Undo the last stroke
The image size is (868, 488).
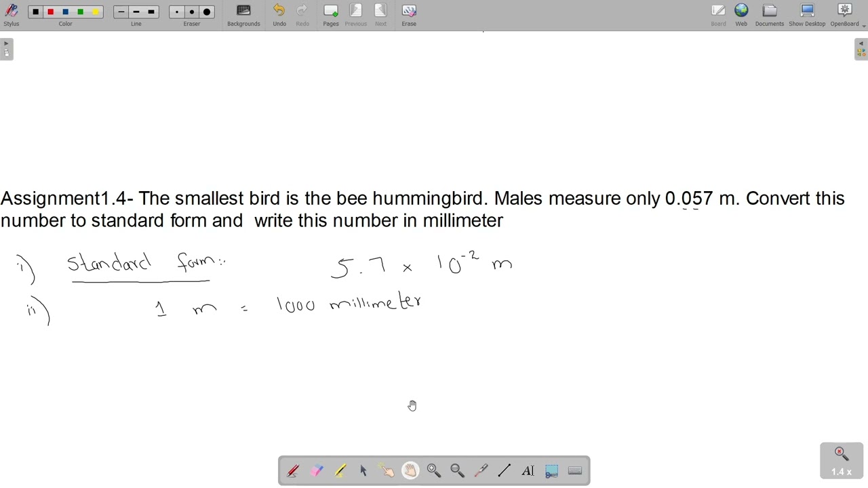click(x=279, y=15)
